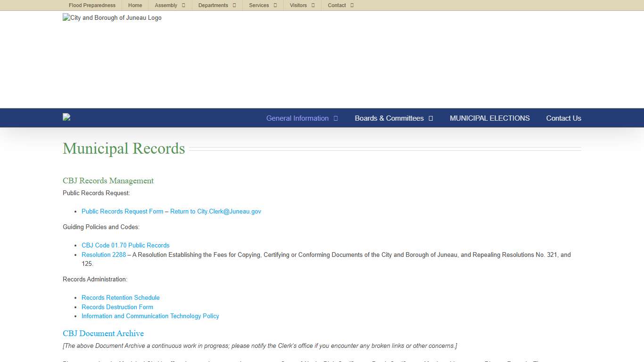
Task: Click the dropdown arrow next to Visitors
Action: [x=312, y=5]
